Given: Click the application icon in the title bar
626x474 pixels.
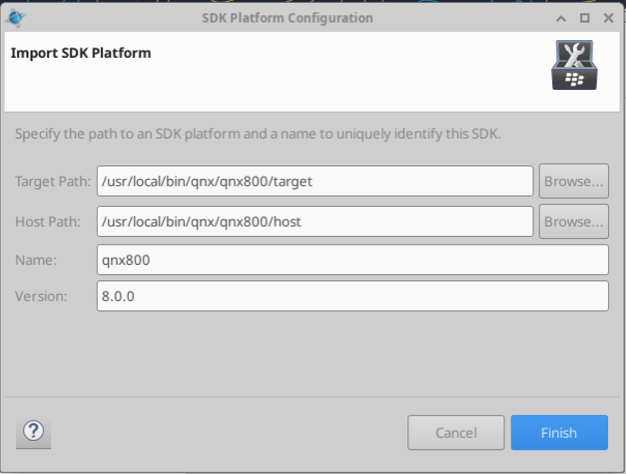Looking at the screenshot, I should (x=19, y=18).
